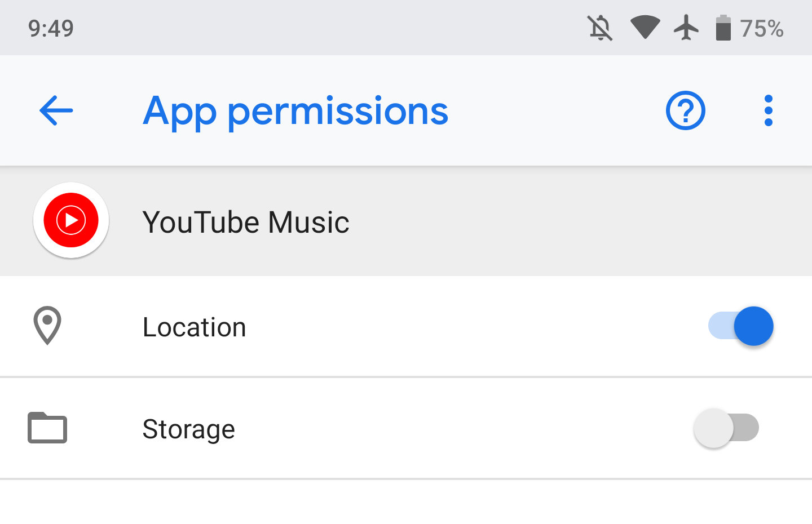Click the YouTube Music app icon
This screenshot has height=524, width=812.
(71, 220)
